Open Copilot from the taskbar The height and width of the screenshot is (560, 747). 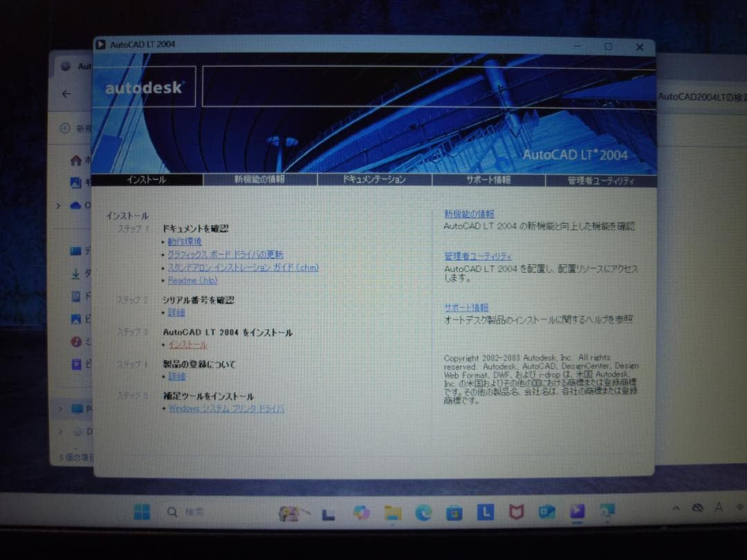[x=362, y=512]
